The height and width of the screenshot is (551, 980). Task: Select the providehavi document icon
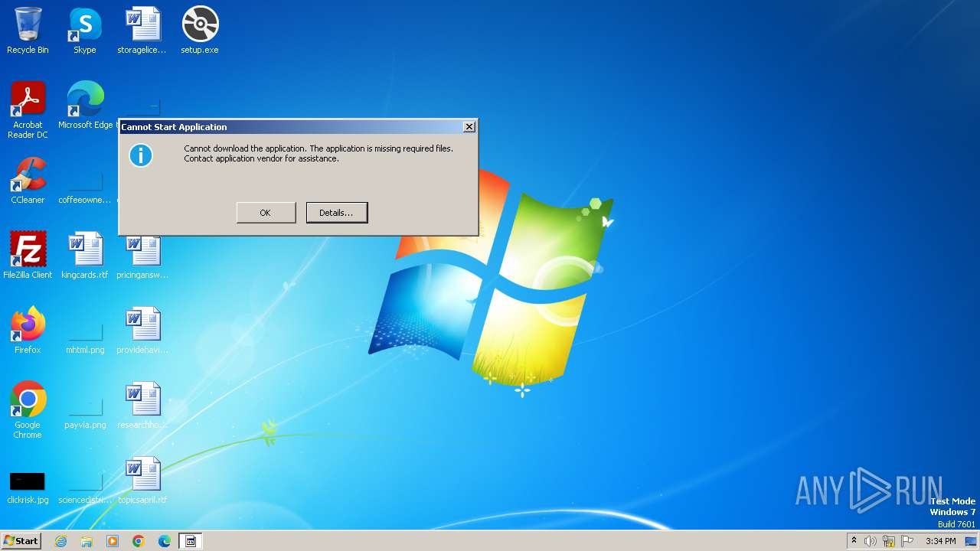(x=142, y=331)
